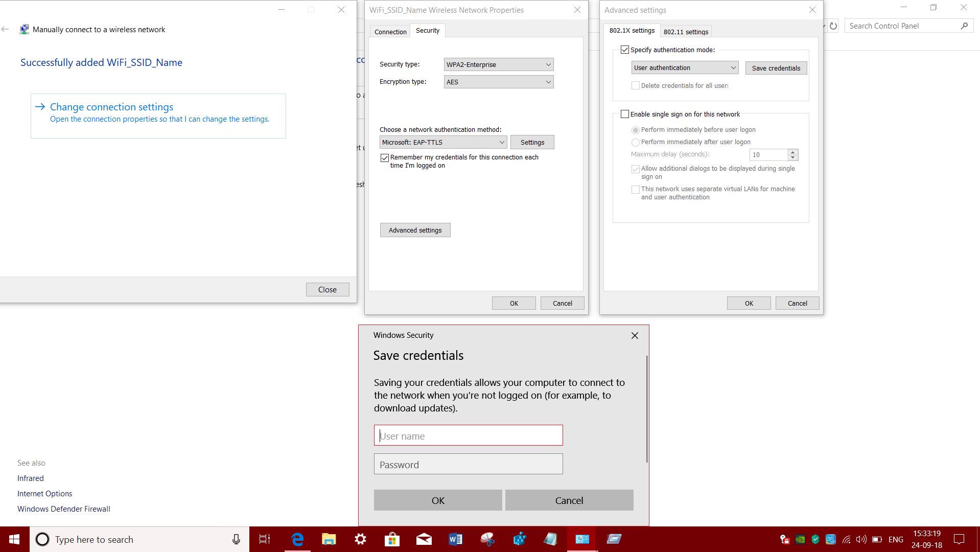Increase the Maximum delay spinner
This screenshot has width=980, height=552.
click(792, 152)
